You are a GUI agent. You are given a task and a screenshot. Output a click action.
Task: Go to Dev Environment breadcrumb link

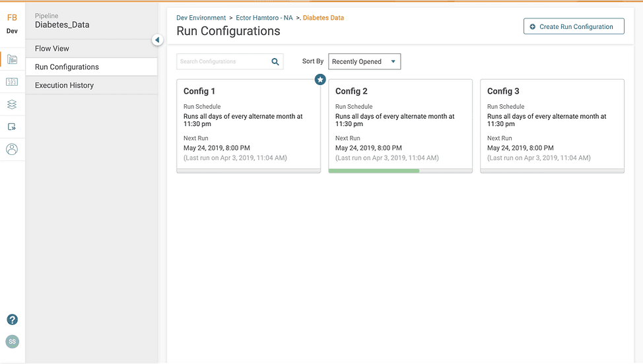201,18
